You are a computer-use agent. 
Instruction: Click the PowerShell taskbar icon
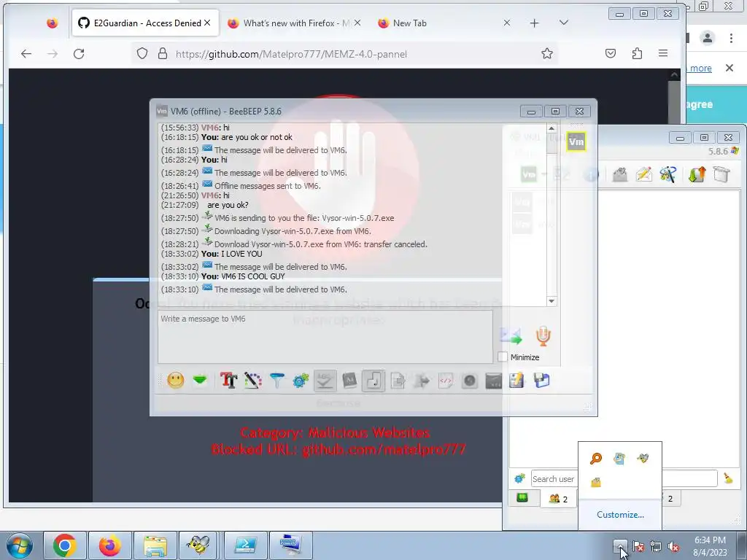[245, 545]
